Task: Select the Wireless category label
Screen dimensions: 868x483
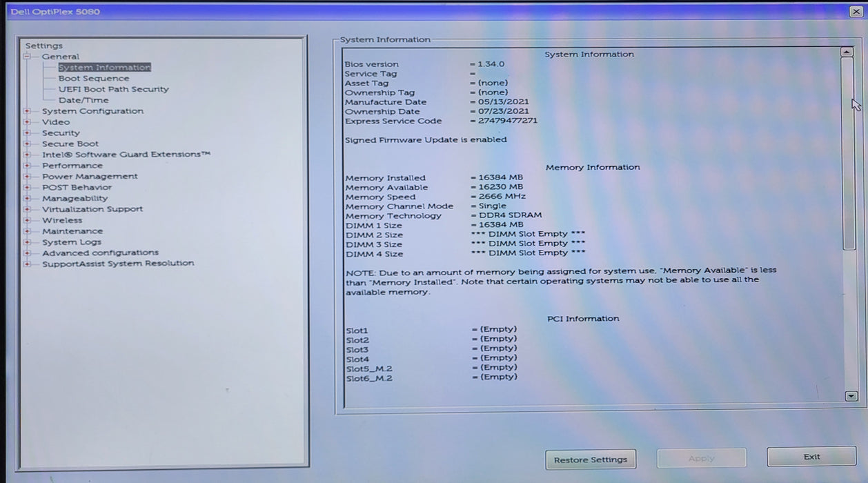Action: [62, 220]
